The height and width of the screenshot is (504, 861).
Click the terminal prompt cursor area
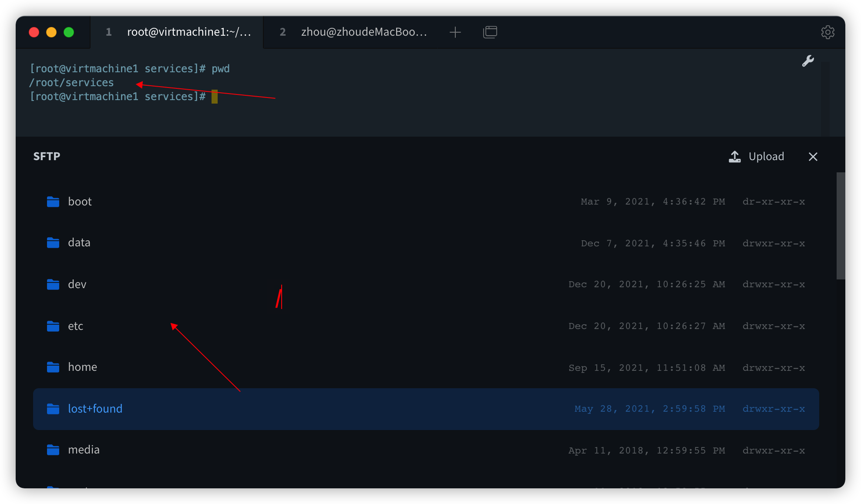(x=214, y=97)
